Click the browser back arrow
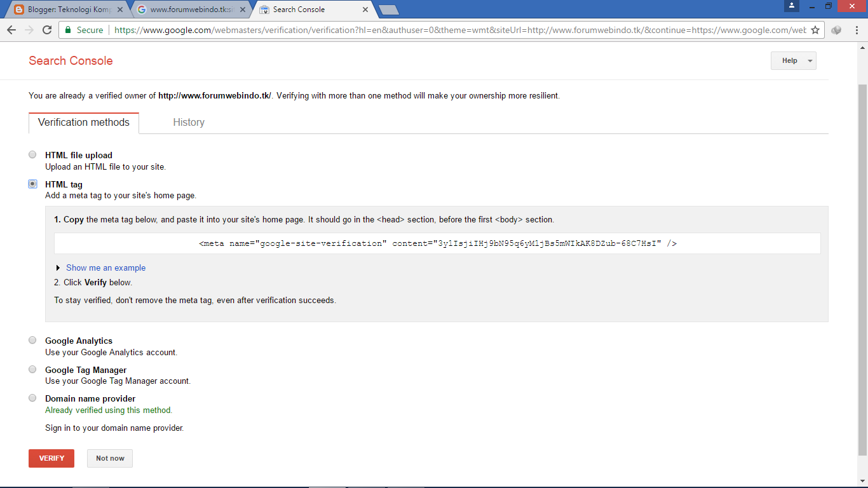The height and width of the screenshot is (488, 868). click(x=11, y=30)
